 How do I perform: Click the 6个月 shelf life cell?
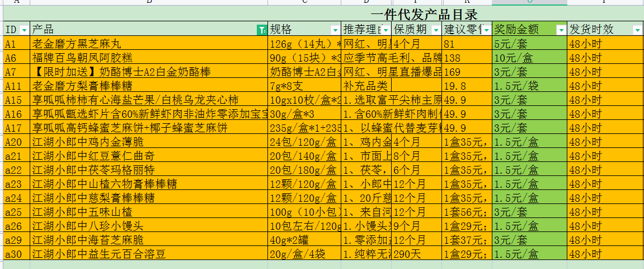coord(417,170)
